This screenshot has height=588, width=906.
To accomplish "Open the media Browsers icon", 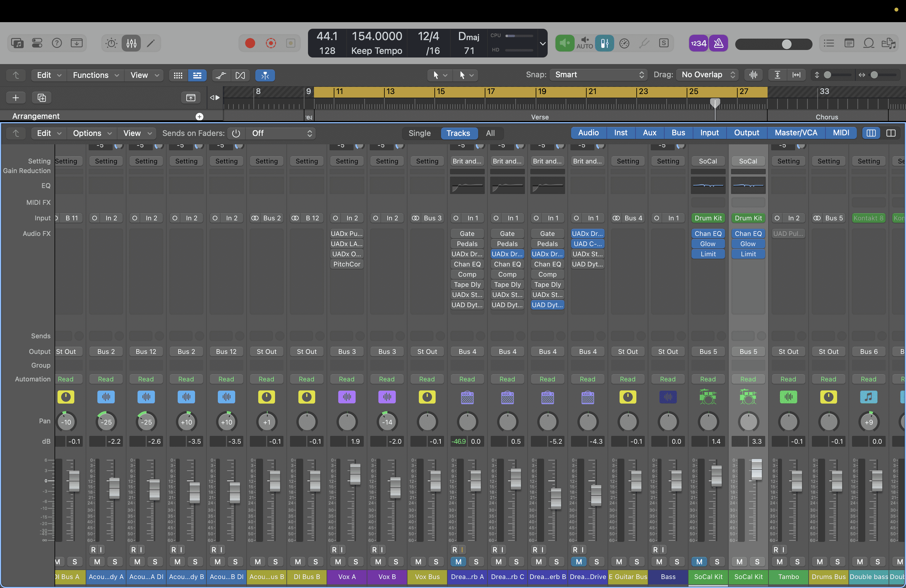I will (889, 43).
